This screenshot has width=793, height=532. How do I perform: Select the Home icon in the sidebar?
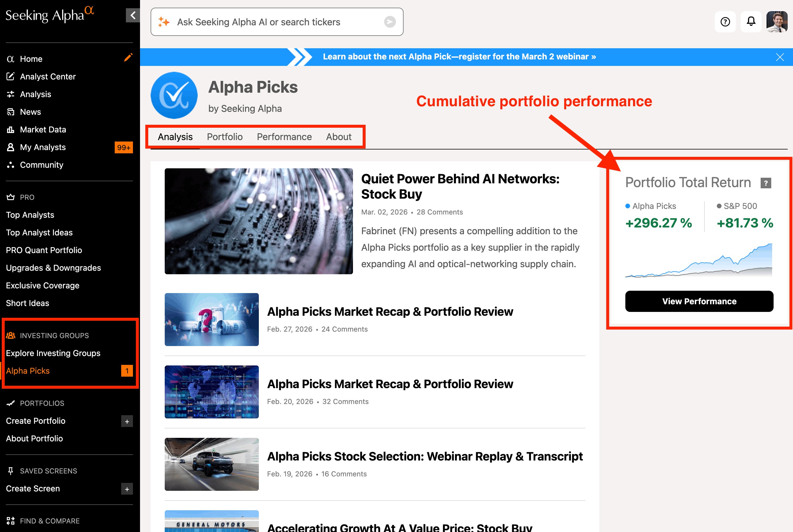(11, 59)
